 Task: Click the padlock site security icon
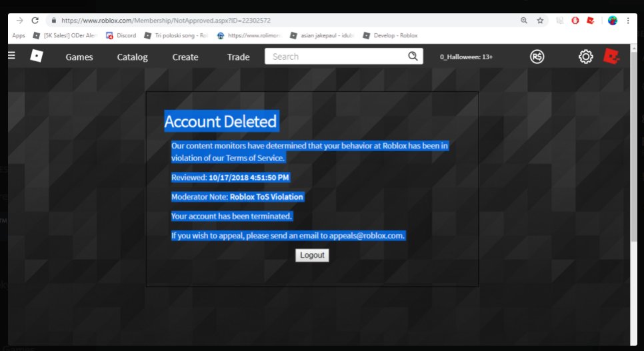point(54,21)
